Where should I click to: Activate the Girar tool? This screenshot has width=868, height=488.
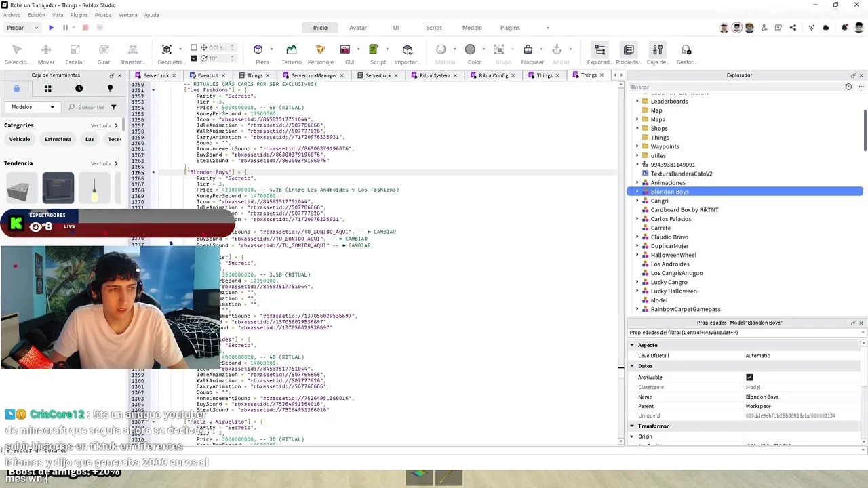click(104, 55)
